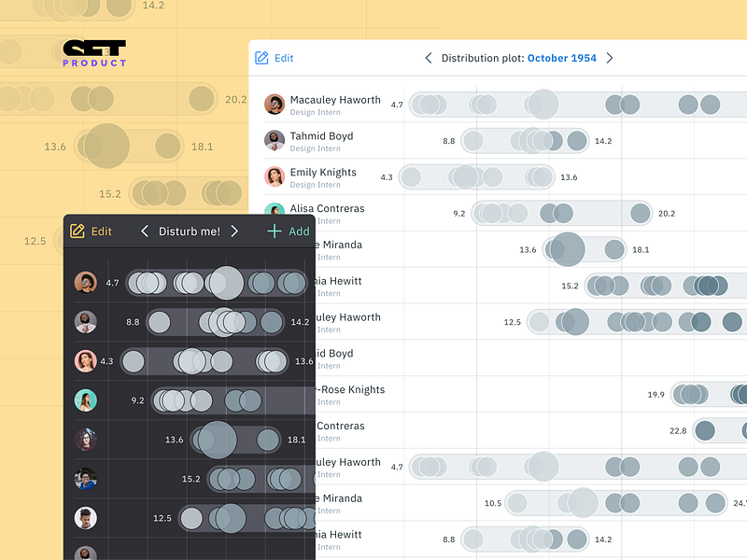The image size is (747, 560).
Task: Open the SET Product logo
Action: 94,53
